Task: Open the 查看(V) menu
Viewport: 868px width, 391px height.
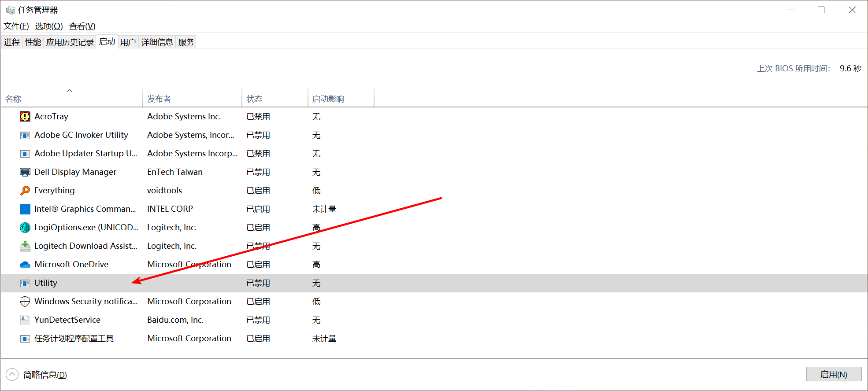Action: (x=82, y=26)
